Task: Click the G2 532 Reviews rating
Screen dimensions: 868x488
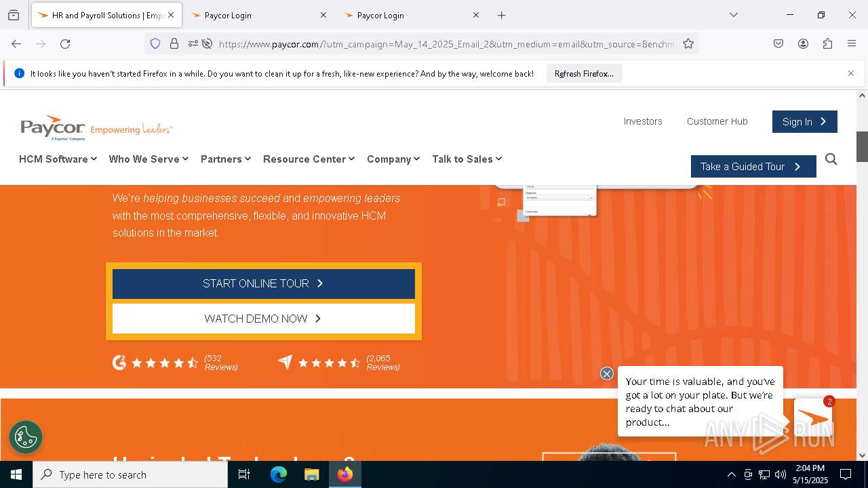Action: [x=175, y=363]
